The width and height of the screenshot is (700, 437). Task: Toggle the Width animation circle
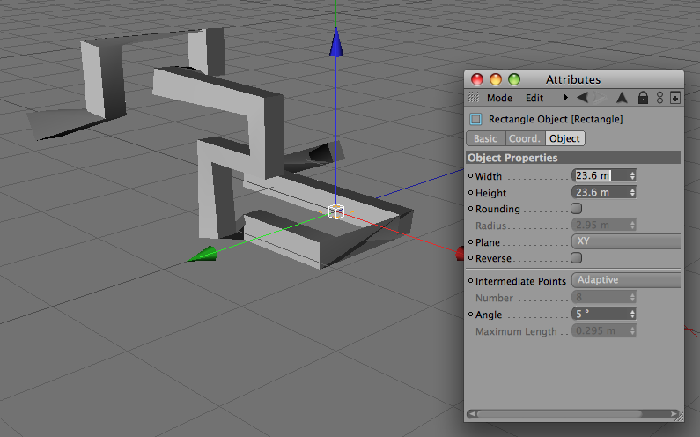[x=470, y=176]
